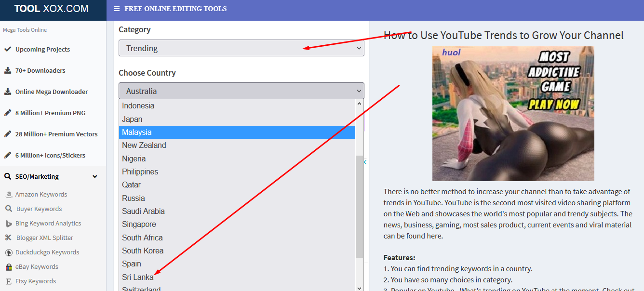Click the Mega Tools Online label
The width and height of the screenshot is (644, 291).
click(25, 30)
